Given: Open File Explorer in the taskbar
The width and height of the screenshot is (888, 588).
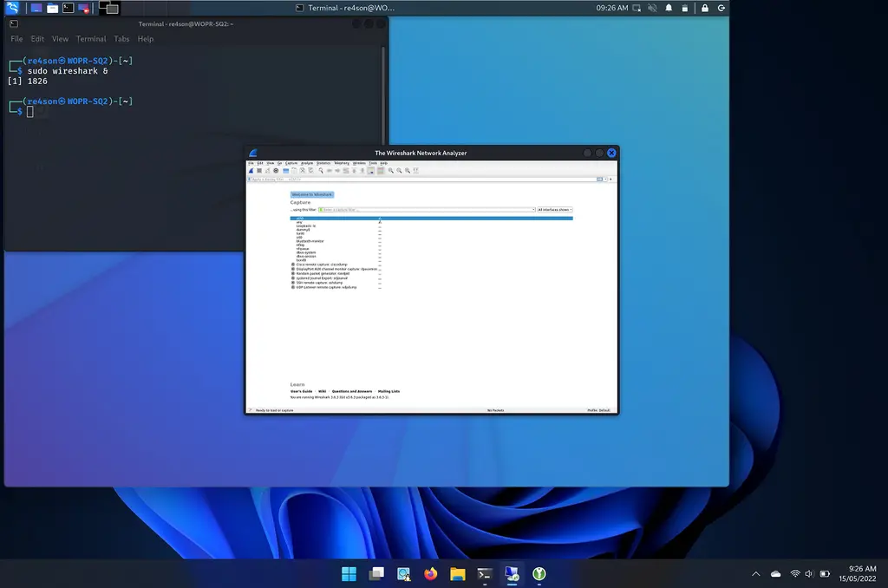Looking at the screenshot, I should coord(458,574).
